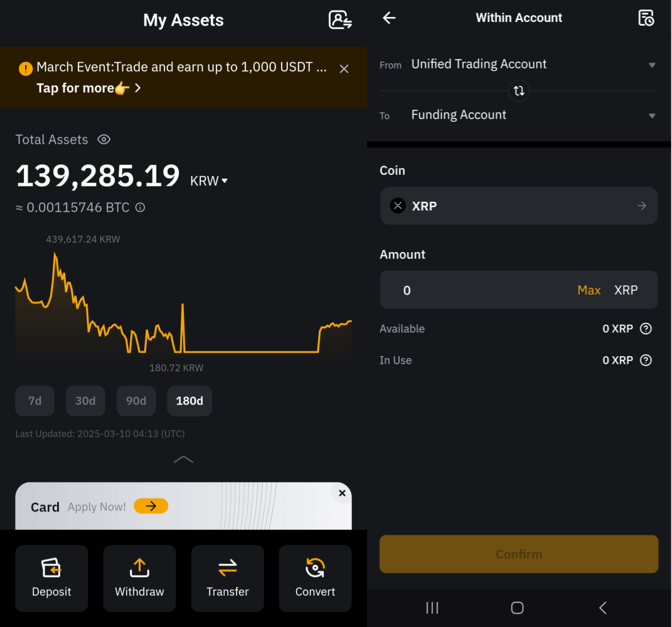672x627 pixels.
Task: Show BTC estimate info icon
Action: point(140,208)
